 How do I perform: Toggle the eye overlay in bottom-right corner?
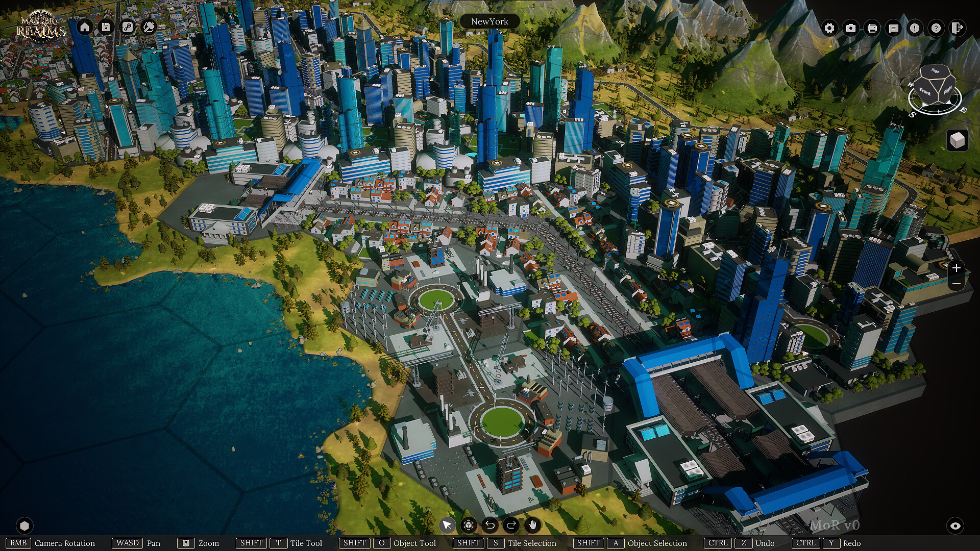(x=955, y=524)
